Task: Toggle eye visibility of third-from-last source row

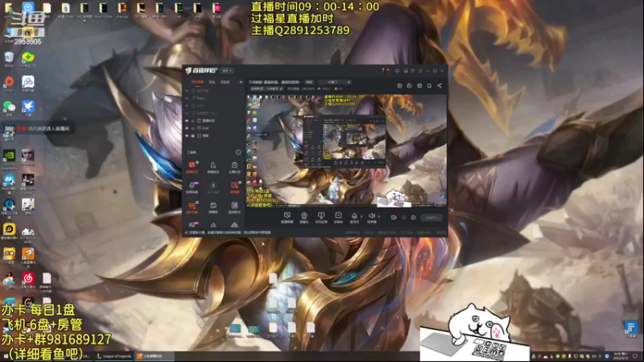Action: point(187,121)
